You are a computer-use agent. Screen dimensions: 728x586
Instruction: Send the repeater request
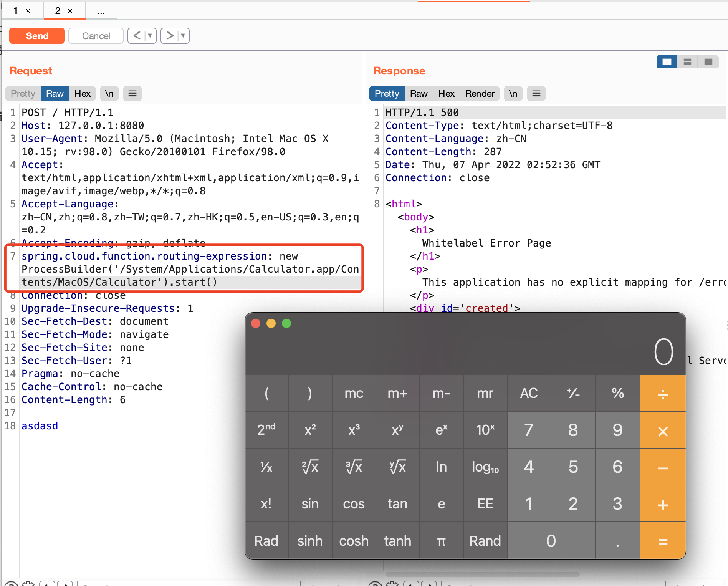click(37, 36)
